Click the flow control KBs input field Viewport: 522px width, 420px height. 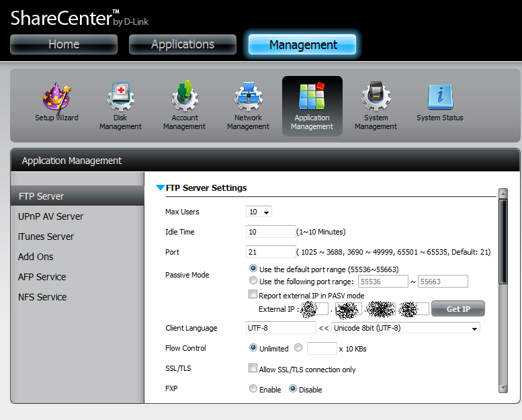[x=322, y=348]
